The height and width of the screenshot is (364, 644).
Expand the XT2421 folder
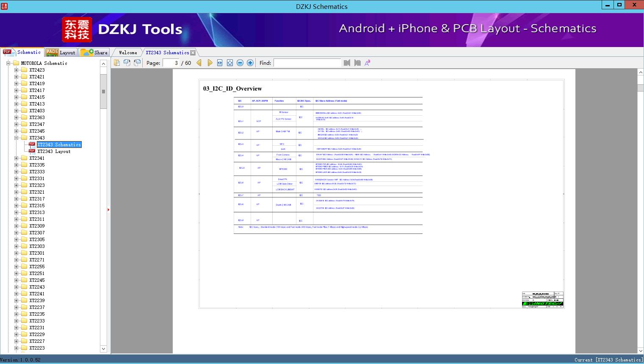(x=16, y=77)
